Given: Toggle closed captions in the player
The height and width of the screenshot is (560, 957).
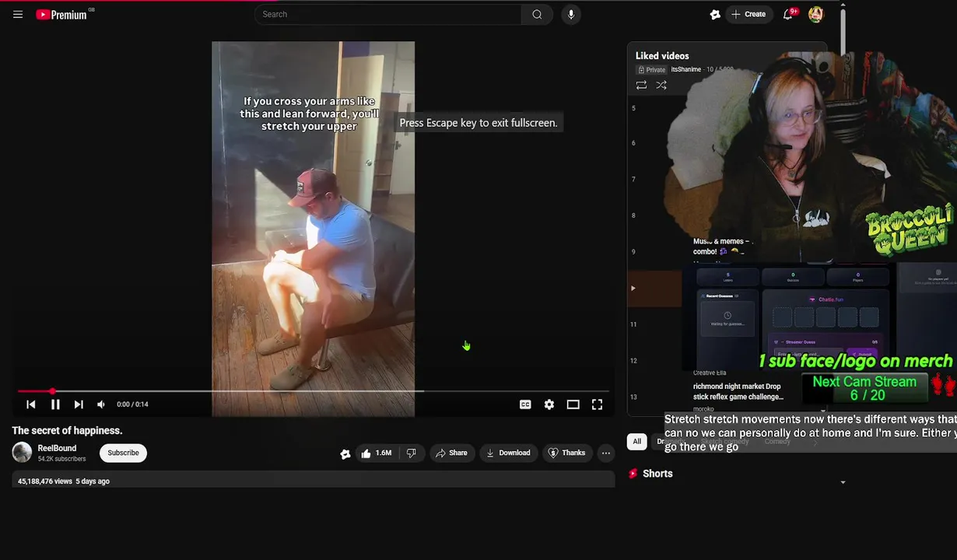Looking at the screenshot, I should pos(525,404).
